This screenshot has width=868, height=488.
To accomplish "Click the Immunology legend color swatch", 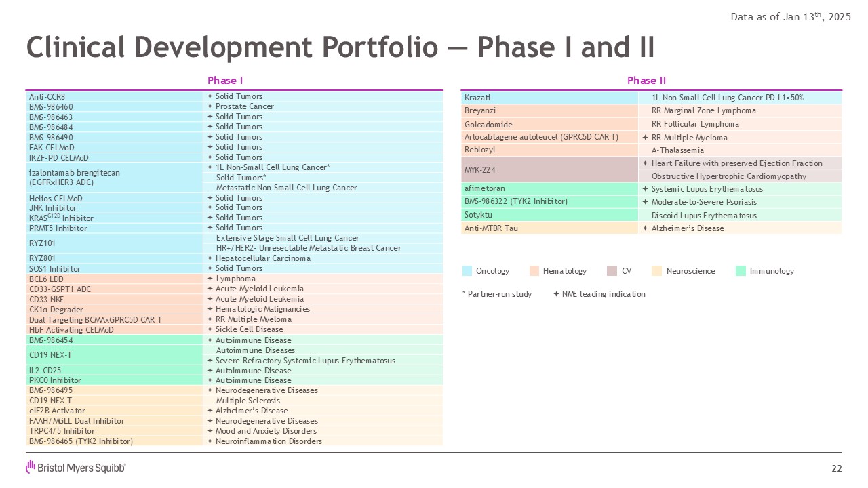I will pos(741,271).
